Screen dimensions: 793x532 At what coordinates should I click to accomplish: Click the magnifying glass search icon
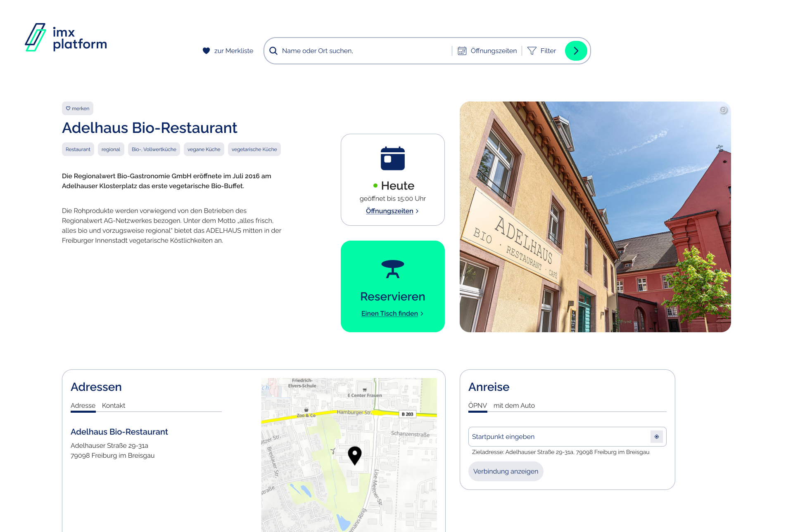273,51
